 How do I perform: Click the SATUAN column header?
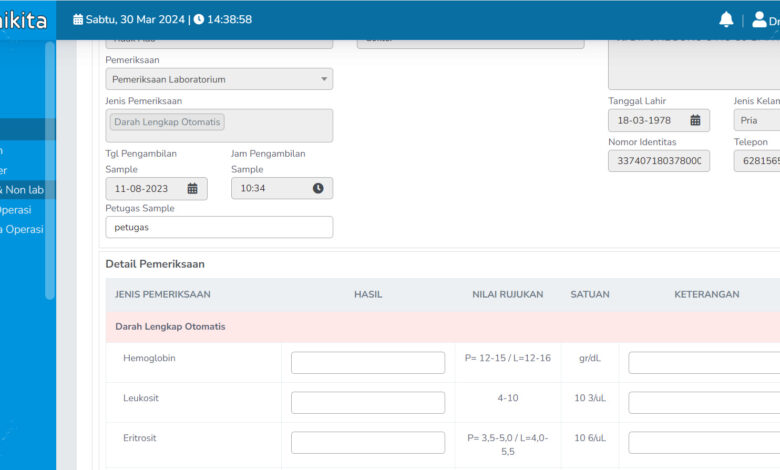pos(590,294)
